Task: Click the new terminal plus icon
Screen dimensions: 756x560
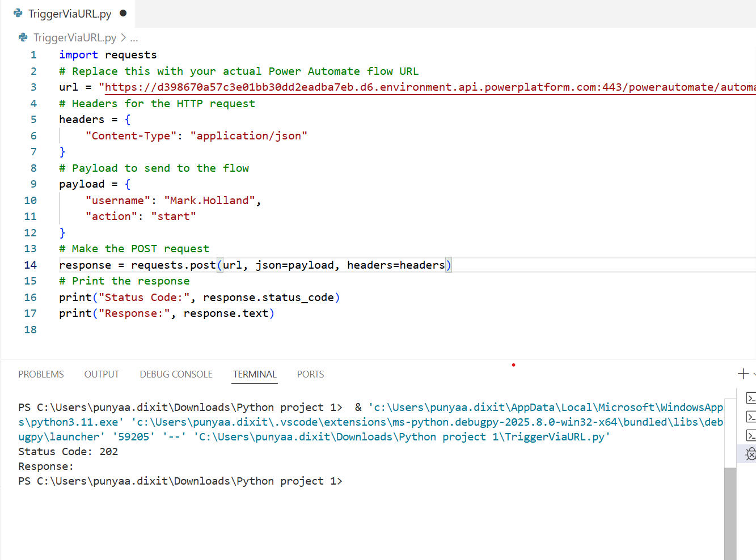Action: click(x=743, y=374)
